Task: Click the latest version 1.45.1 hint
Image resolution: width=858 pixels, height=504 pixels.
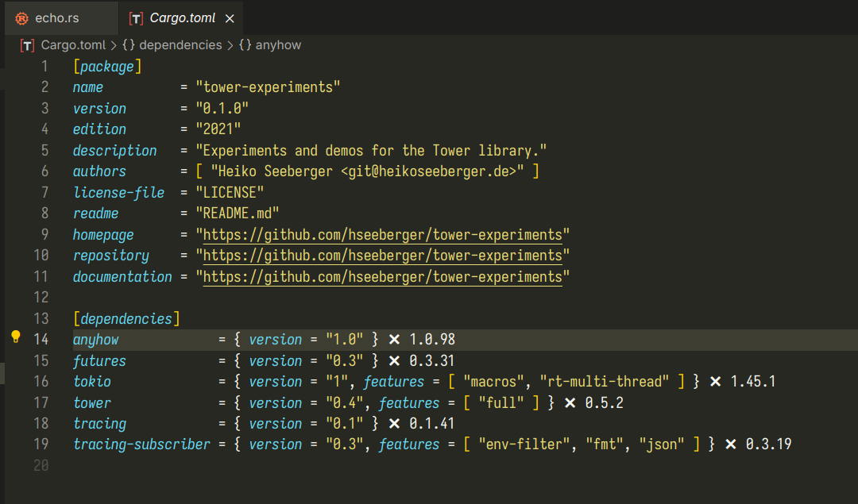Action: (x=753, y=382)
